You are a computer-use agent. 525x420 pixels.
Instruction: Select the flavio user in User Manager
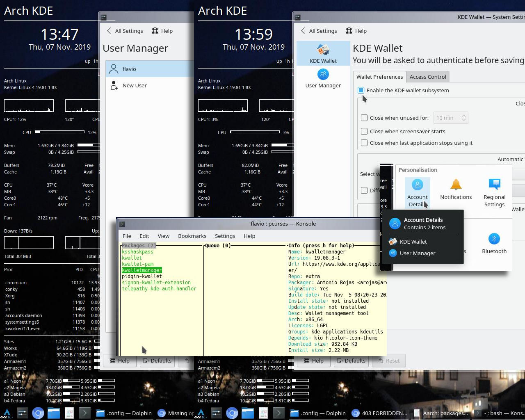click(150, 69)
